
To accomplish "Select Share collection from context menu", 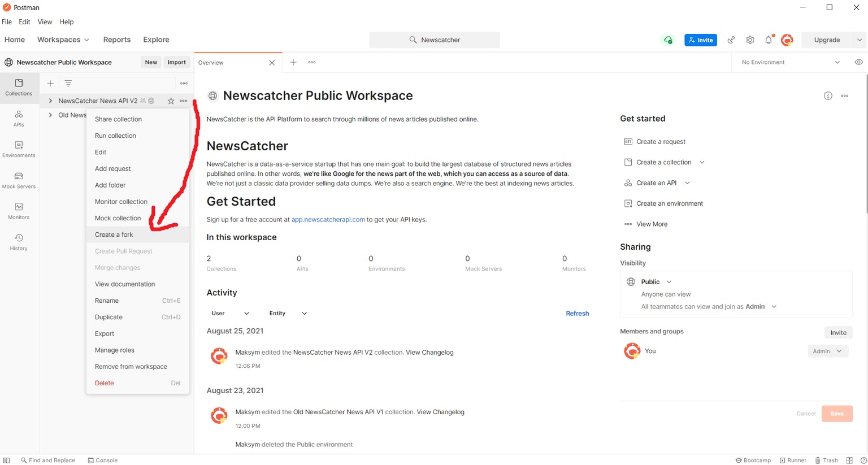I will tap(137, 119).
